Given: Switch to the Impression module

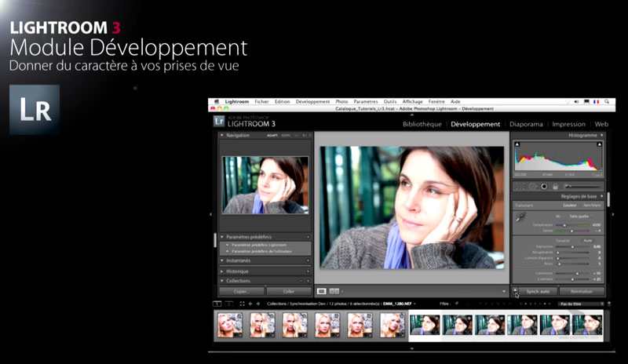Looking at the screenshot, I should tap(568, 124).
